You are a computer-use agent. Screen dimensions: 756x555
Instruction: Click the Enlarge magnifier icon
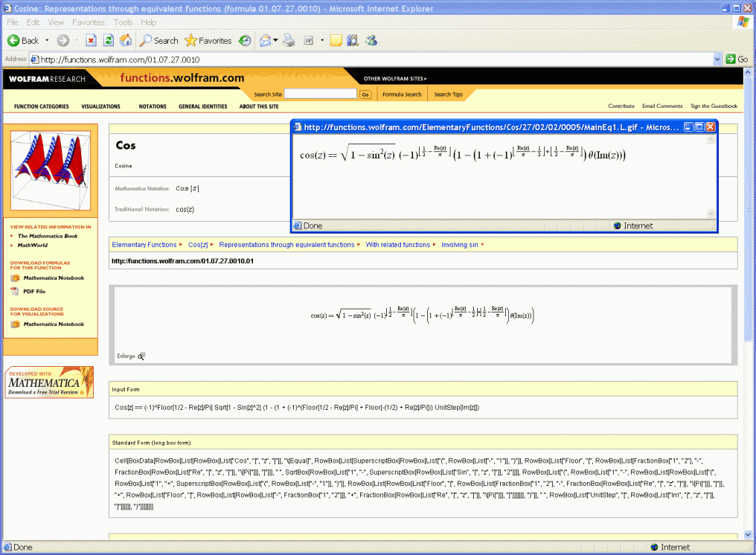[141, 356]
